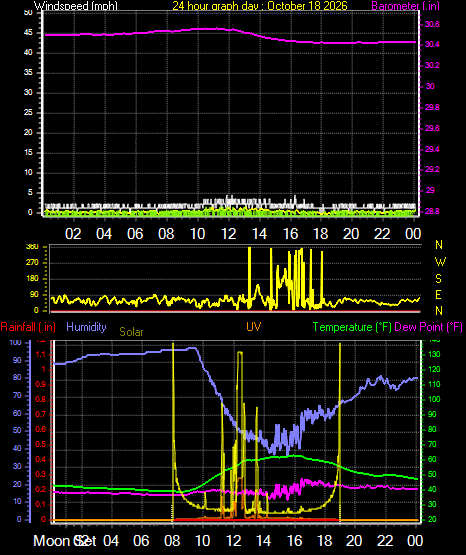The width and height of the screenshot is (466, 555).
Task: Click 0.3 on the red rainfall axis
Action: coord(41,475)
